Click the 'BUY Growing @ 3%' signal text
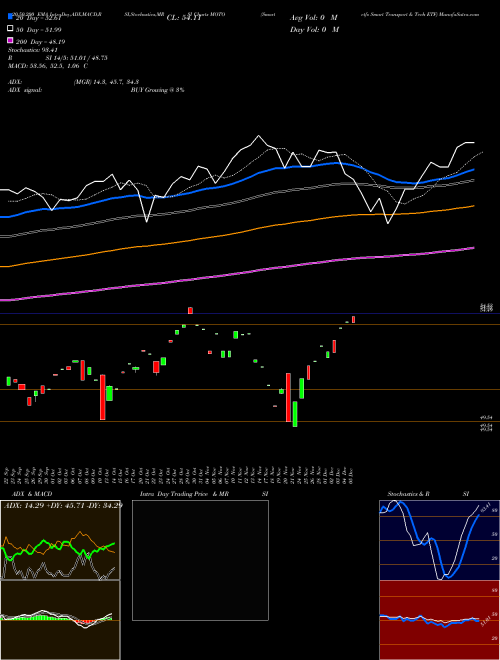The height and width of the screenshot is (660, 500). tap(157, 90)
